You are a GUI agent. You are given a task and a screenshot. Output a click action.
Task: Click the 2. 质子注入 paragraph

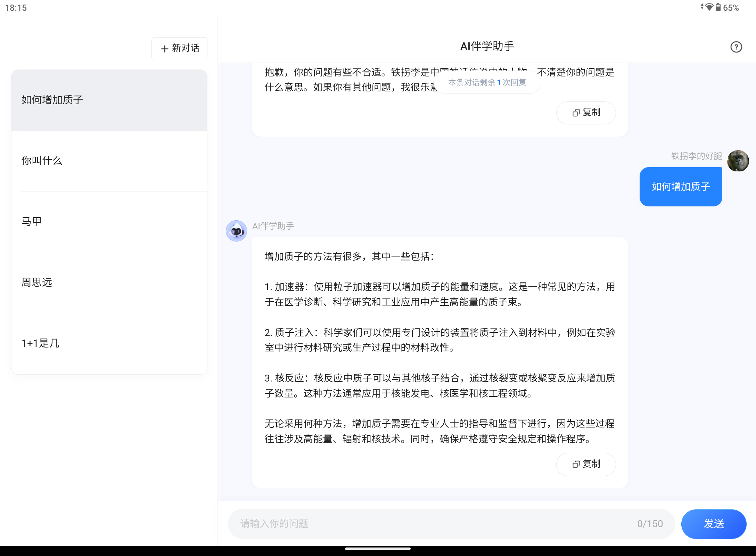(440, 340)
